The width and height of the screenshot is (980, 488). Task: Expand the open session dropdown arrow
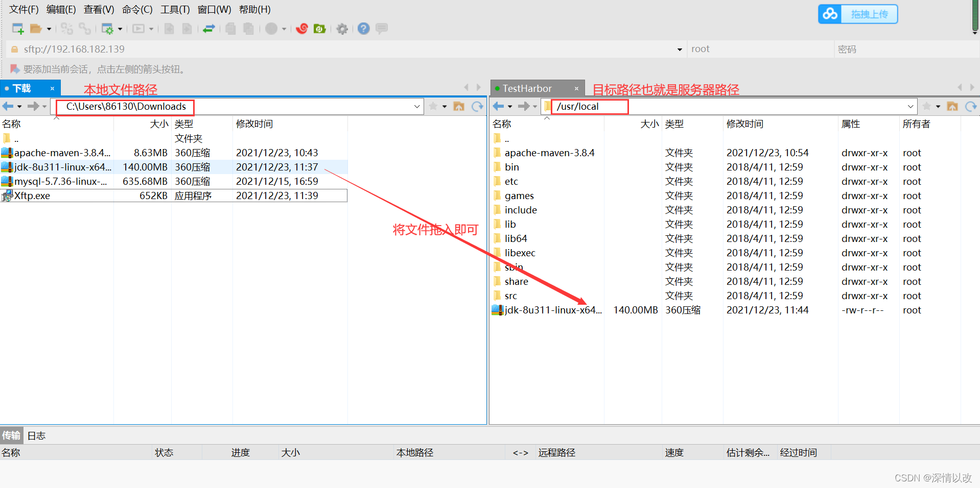49,29
